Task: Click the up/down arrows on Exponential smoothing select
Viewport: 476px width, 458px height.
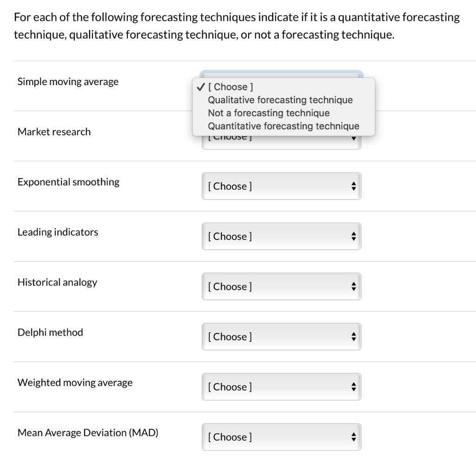Action: click(354, 186)
